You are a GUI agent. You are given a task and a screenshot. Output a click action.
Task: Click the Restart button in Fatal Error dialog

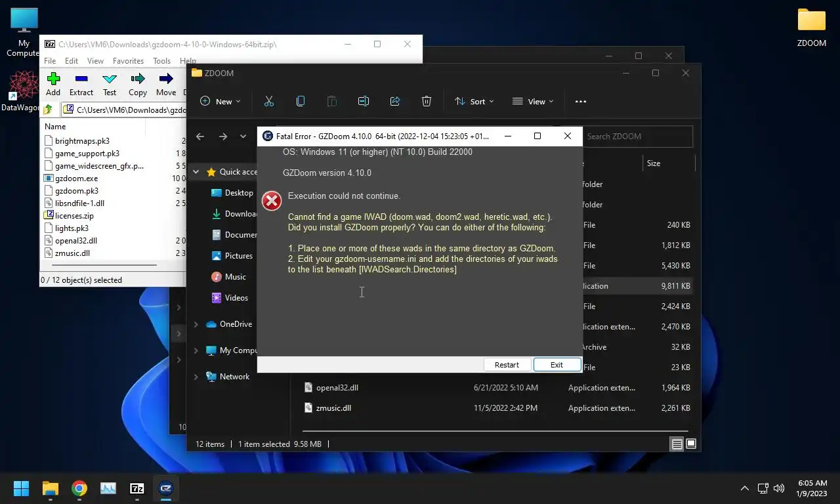507,365
